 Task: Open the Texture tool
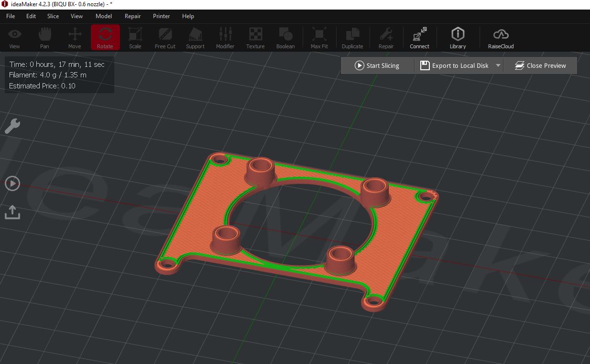point(255,37)
